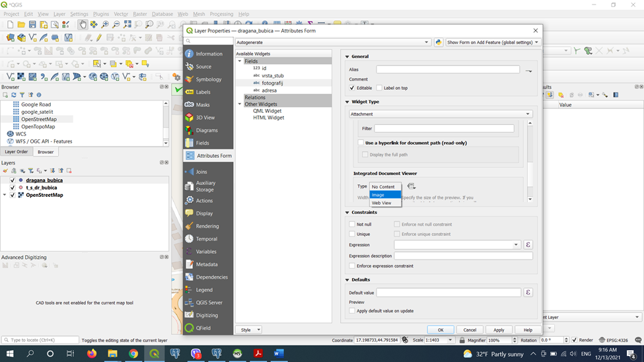Collapse the Defaults section

[347, 280]
